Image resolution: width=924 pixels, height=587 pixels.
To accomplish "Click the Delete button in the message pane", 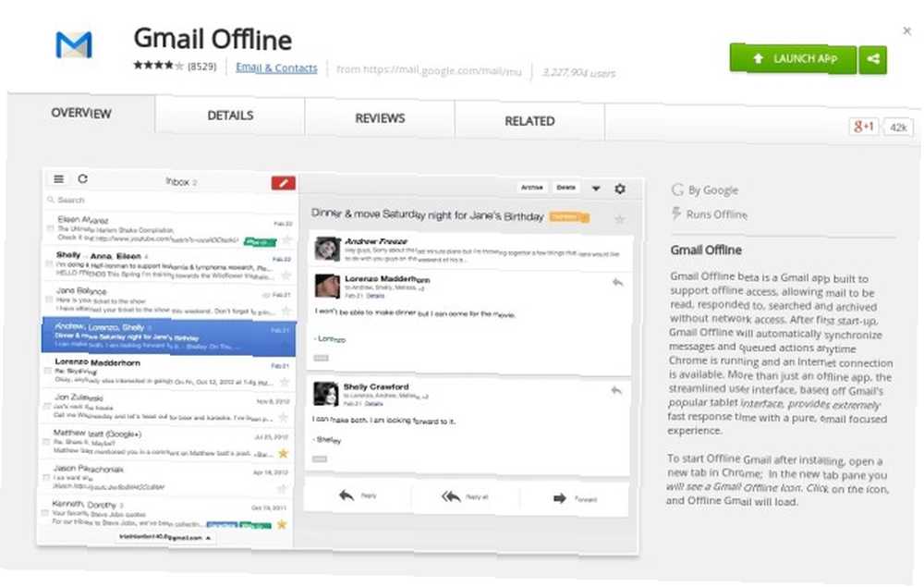I will (x=565, y=188).
